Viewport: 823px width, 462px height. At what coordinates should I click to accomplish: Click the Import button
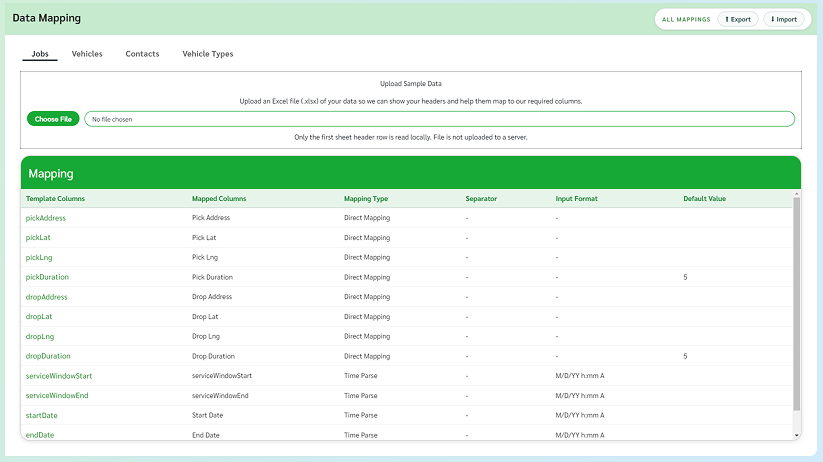click(x=783, y=19)
